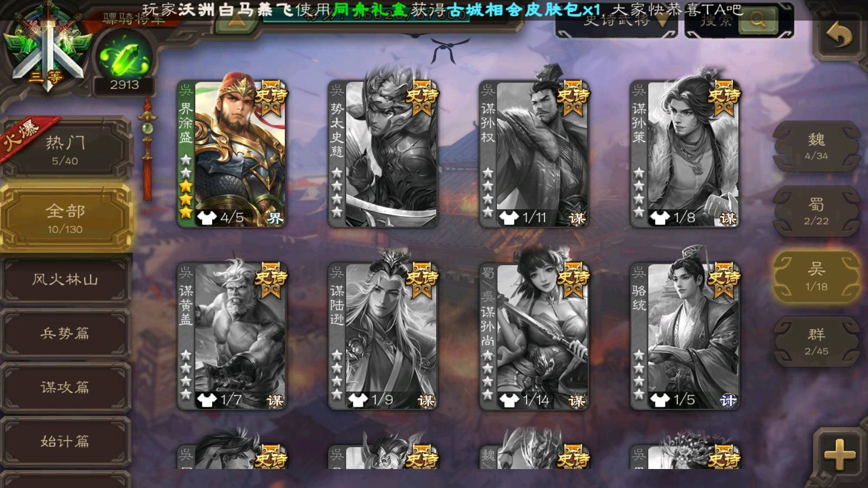Tap the 界 corner badge on 徐盛
This screenshot has height=488, width=868.
point(276,218)
